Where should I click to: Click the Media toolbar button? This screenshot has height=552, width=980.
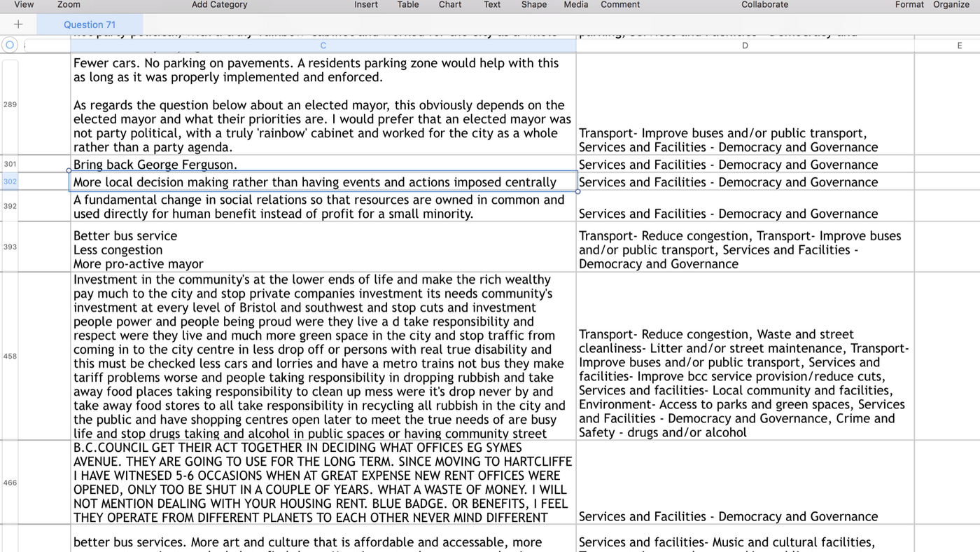(576, 5)
